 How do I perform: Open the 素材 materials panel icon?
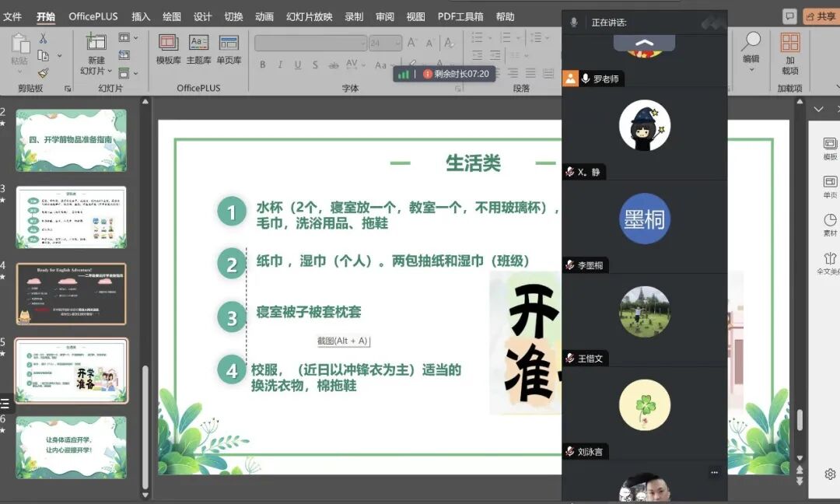830,225
